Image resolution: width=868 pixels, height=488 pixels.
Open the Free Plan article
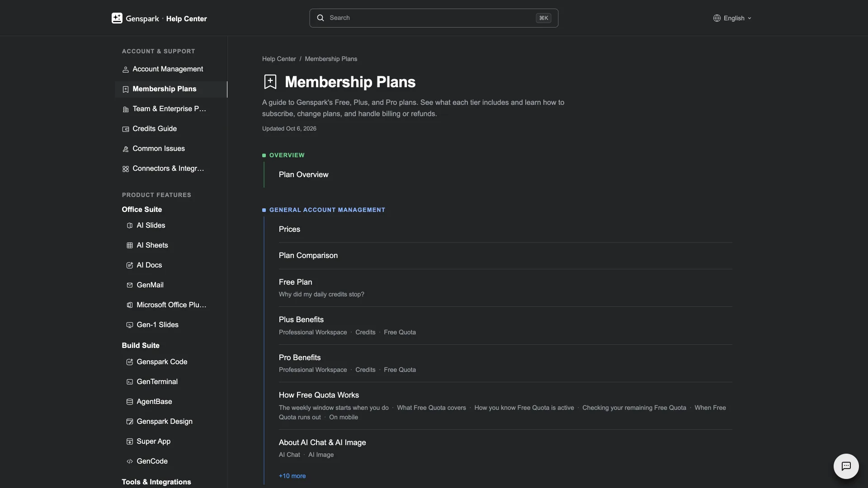[295, 282]
